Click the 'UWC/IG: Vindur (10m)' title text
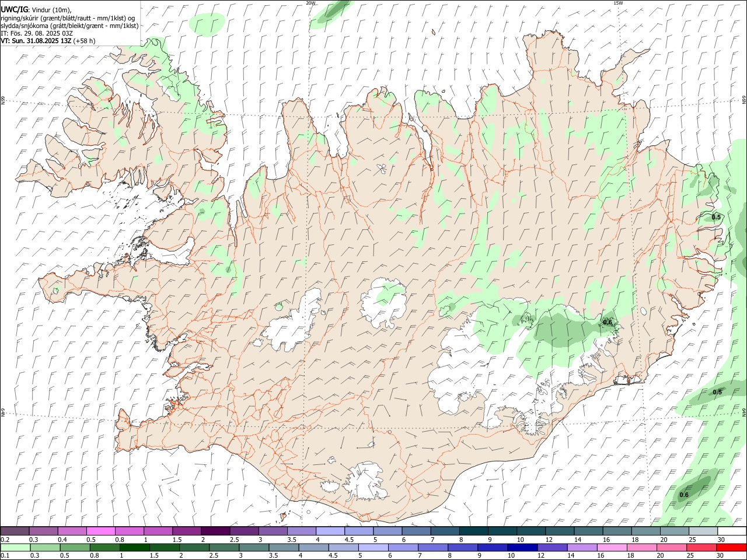The image size is (747, 560). (36, 10)
